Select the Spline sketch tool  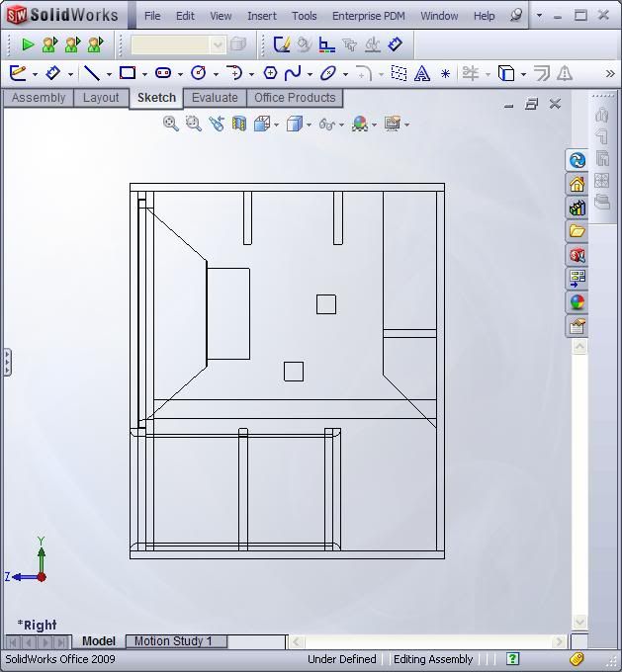point(293,73)
